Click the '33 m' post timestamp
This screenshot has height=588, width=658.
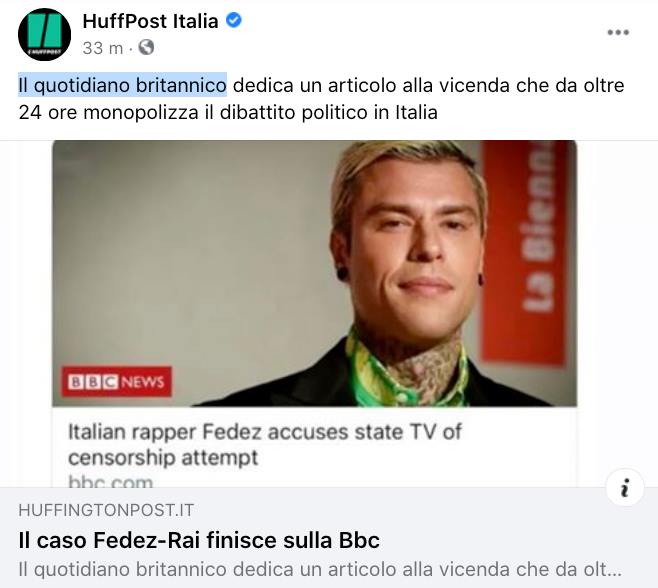102,48
